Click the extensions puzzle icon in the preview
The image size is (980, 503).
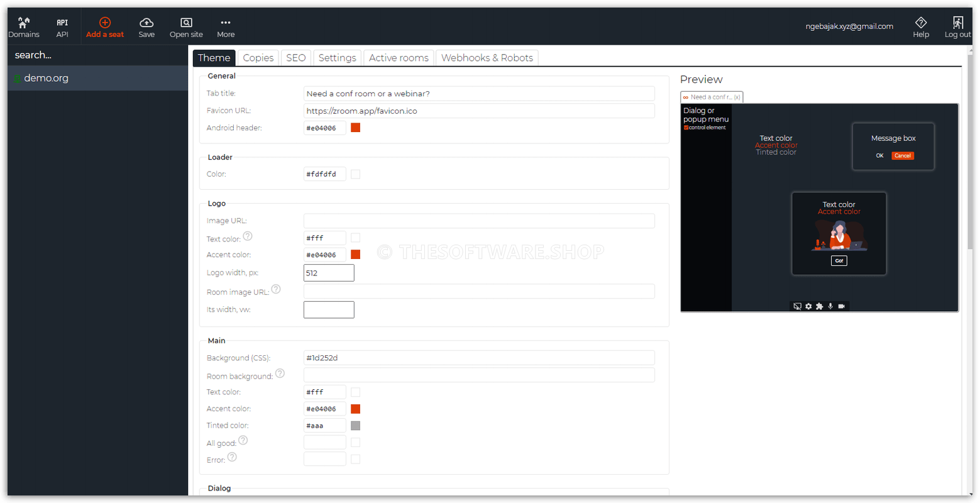(819, 306)
